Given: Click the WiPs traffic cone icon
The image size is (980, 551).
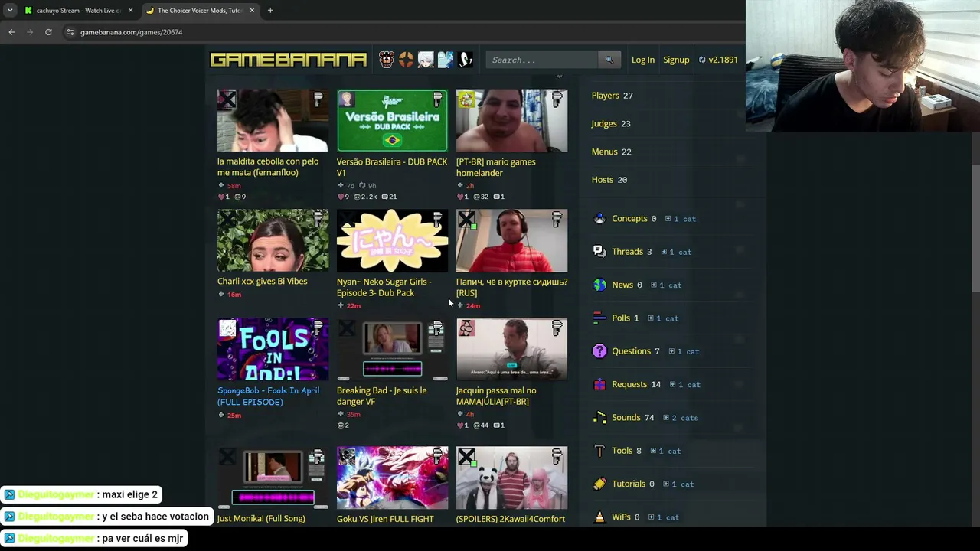Looking at the screenshot, I should pos(599,517).
